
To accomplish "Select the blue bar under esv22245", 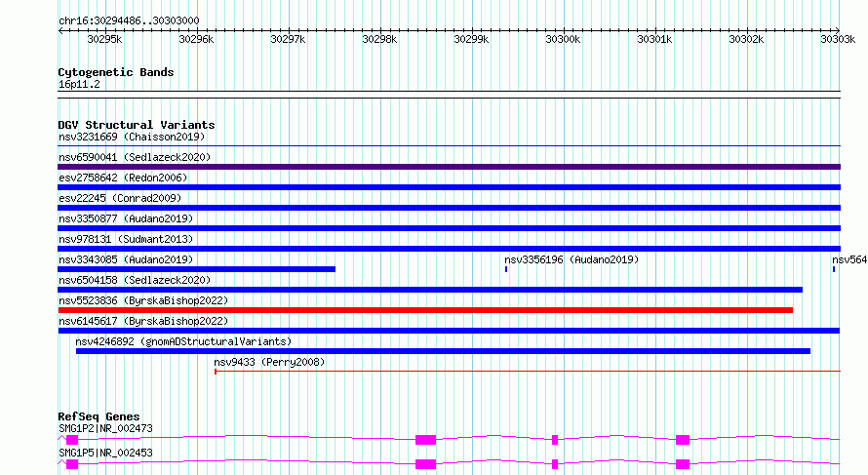I will coord(449,208).
